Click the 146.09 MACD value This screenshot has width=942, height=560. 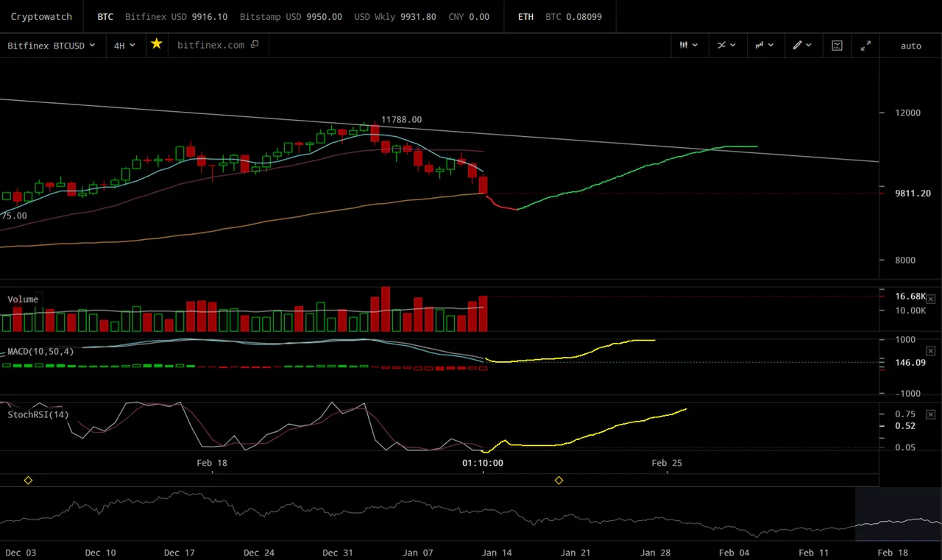pyautogui.click(x=910, y=363)
